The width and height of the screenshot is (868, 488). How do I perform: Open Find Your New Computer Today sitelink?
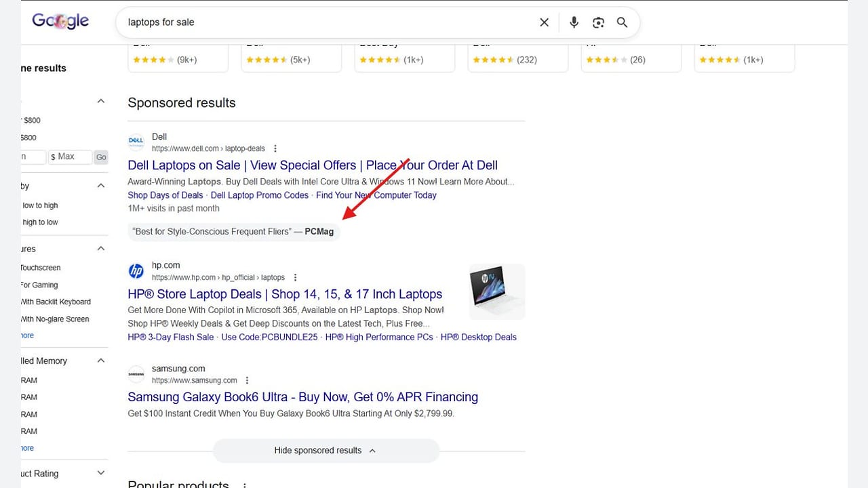376,195
